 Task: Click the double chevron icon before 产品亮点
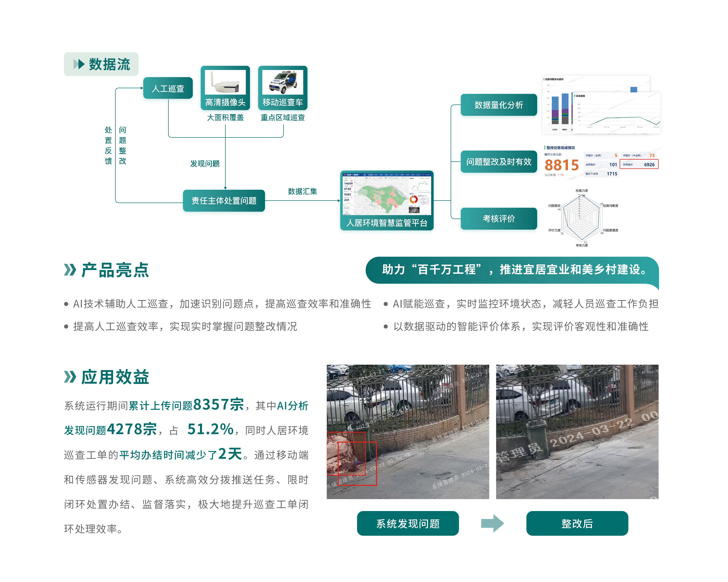pyautogui.click(x=70, y=270)
